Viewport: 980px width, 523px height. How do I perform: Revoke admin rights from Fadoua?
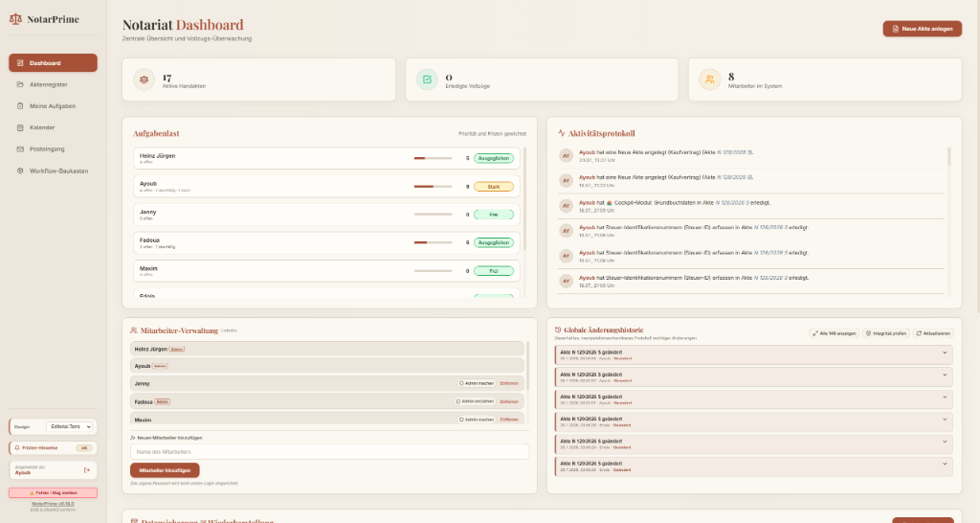pyautogui.click(x=475, y=401)
